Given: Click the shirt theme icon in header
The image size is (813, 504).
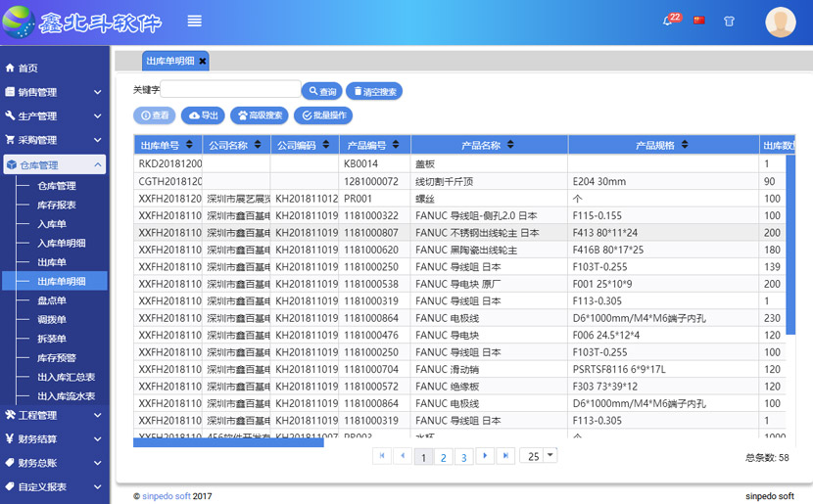Looking at the screenshot, I should 729,21.
